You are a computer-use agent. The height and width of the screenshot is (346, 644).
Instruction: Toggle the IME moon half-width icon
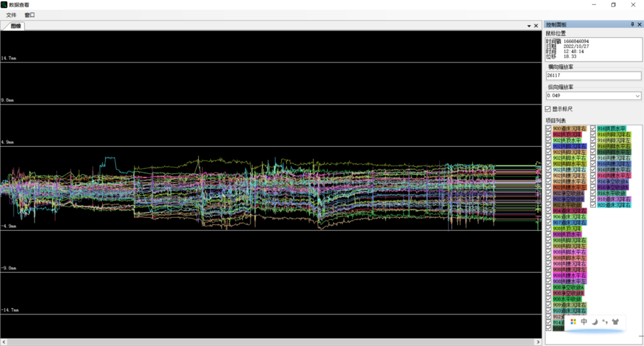point(595,322)
